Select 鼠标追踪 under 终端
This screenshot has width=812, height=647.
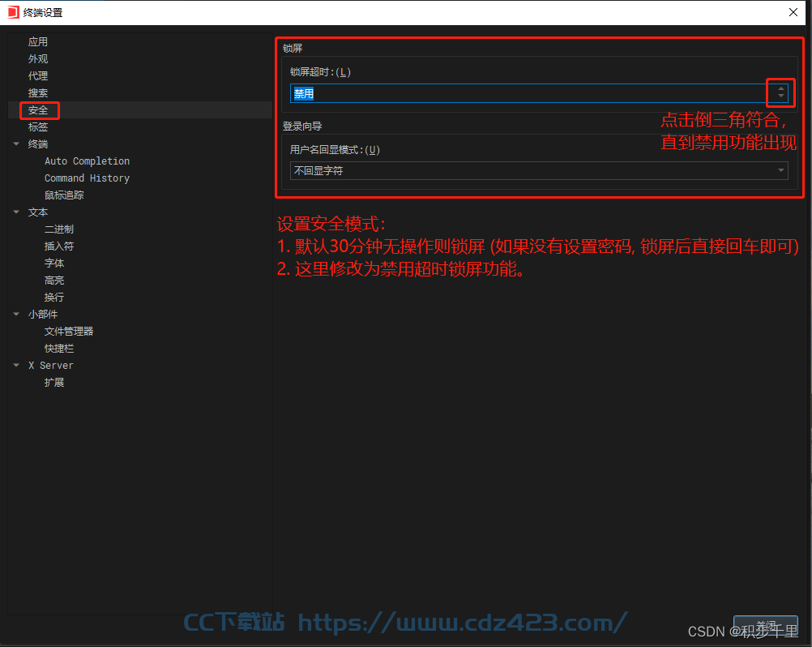[x=64, y=195]
